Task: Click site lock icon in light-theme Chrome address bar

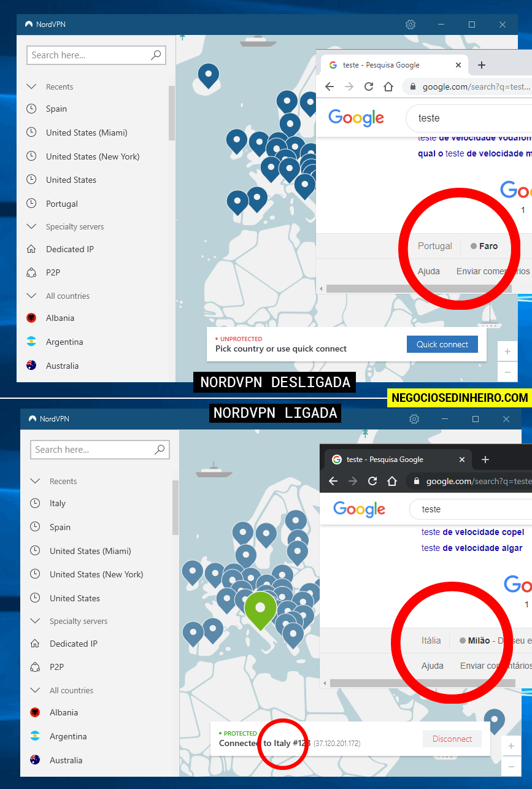Action: pos(413,87)
